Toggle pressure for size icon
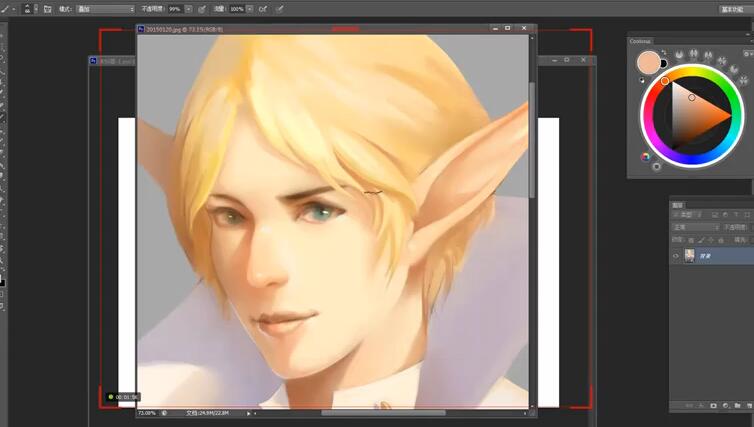 click(x=280, y=9)
